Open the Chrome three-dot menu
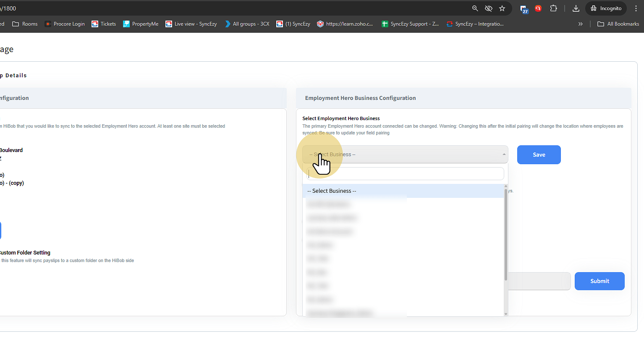The image size is (644, 362). click(636, 8)
